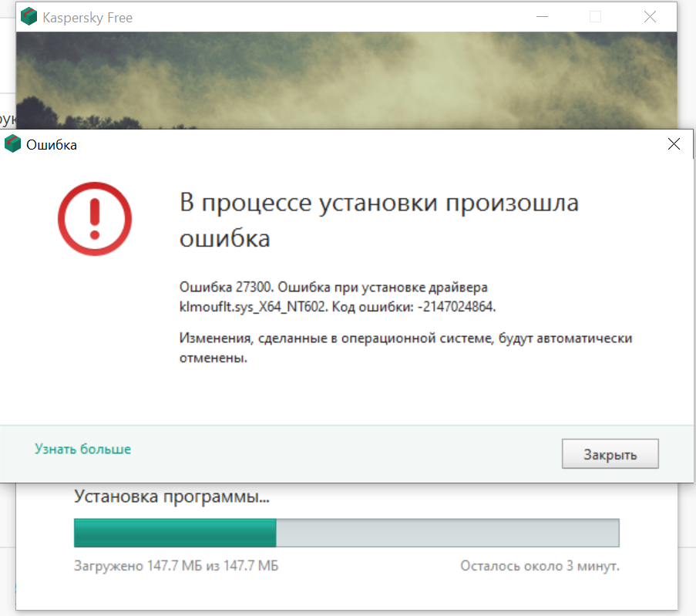Screen dimensions: 696x616
Task: Click the Закрыть button in error dialog
Action: pyautogui.click(x=610, y=454)
